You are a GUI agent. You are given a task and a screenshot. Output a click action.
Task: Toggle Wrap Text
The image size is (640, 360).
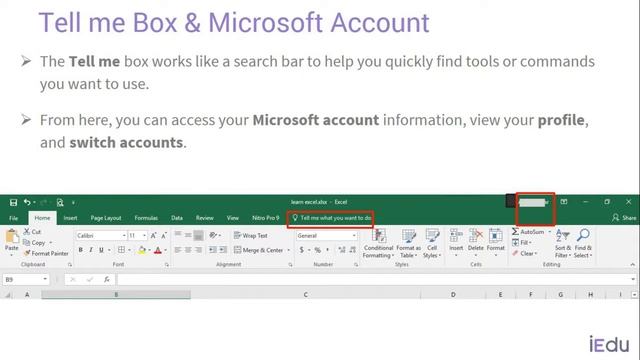(251, 236)
